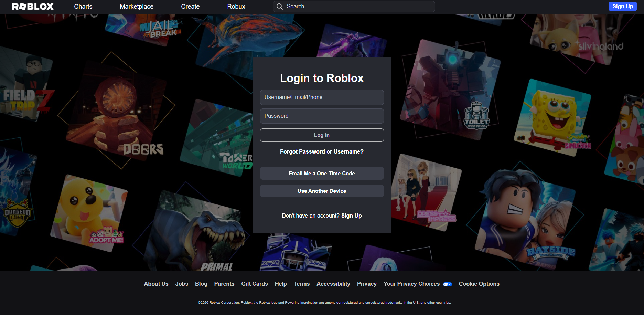The width and height of the screenshot is (644, 315).
Task: Select Robux in the top navigation
Action: coord(236,7)
